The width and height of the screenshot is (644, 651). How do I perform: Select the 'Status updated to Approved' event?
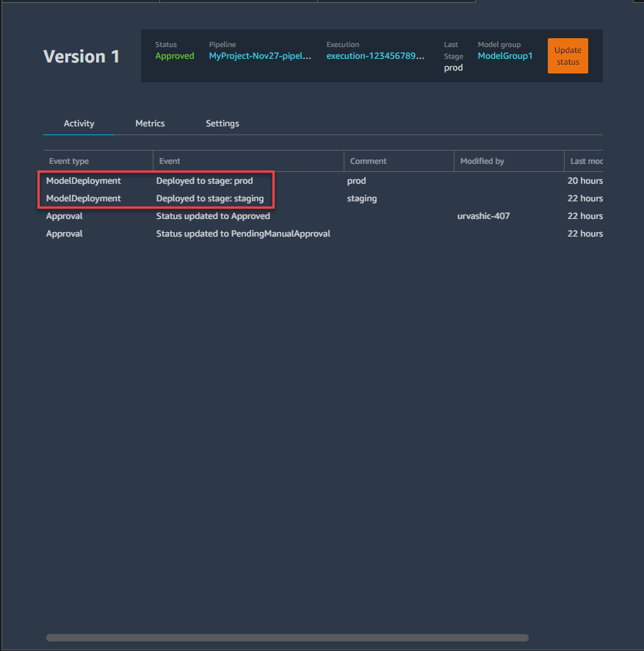coord(213,216)
